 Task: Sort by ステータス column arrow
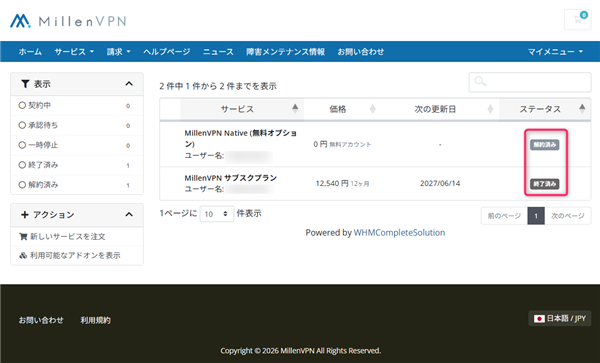click(582, 109)
